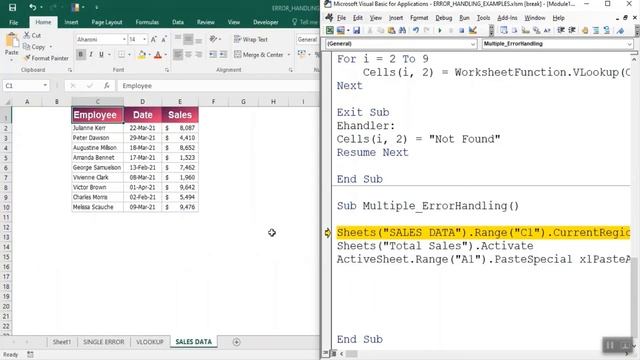The width and height of the screenshot is (640, 360).
Task: Select the Sheet1 sheet tab
Action: 62,342
